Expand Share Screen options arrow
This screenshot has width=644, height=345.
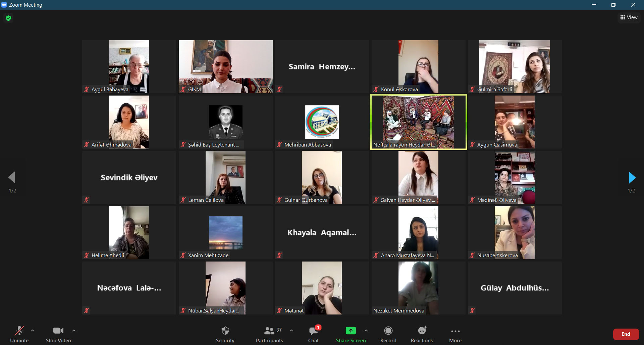[366, 331]
